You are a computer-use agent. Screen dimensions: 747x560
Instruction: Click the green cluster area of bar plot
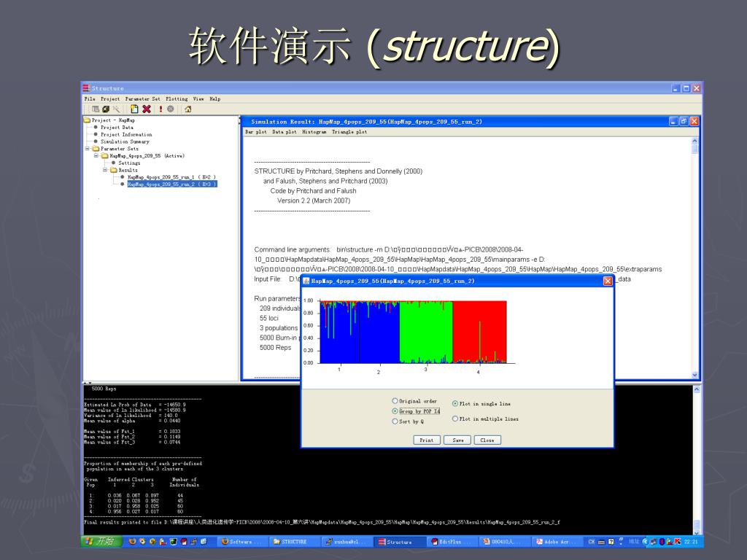[x=426, y=333]
